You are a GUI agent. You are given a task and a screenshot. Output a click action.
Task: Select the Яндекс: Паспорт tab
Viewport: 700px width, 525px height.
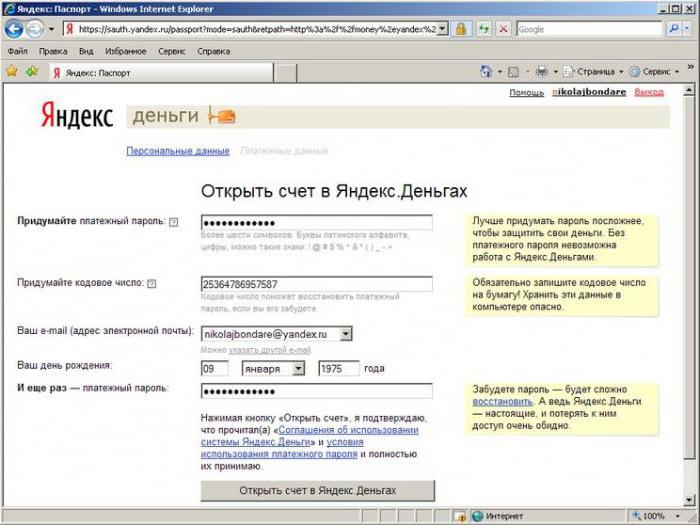coord(161,73)
